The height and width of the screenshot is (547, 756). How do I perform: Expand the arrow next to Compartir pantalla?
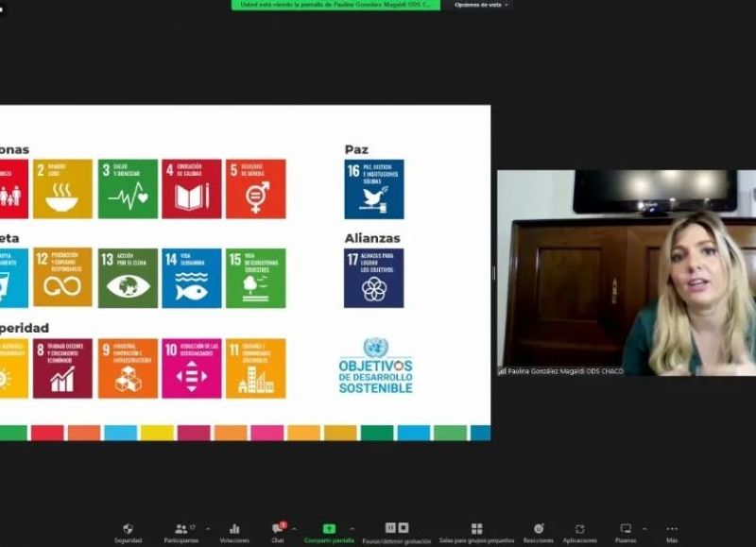(352, 529)
